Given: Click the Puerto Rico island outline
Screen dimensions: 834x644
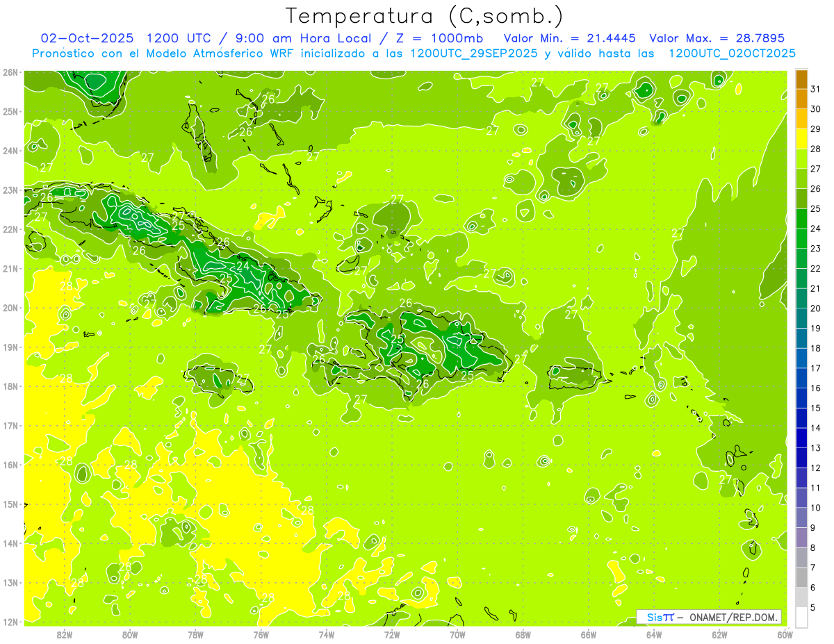Looking at the screenshot, I should click(x=575, y=377).
